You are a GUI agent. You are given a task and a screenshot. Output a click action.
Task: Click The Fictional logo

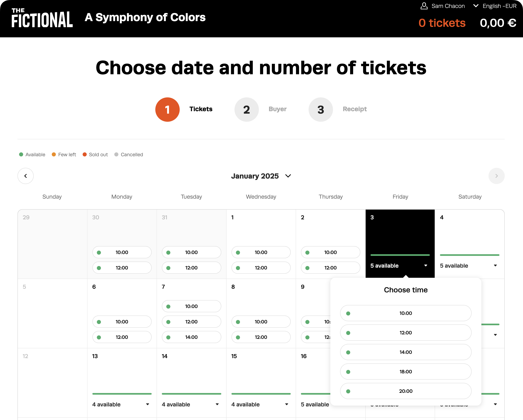pos(42,18)
